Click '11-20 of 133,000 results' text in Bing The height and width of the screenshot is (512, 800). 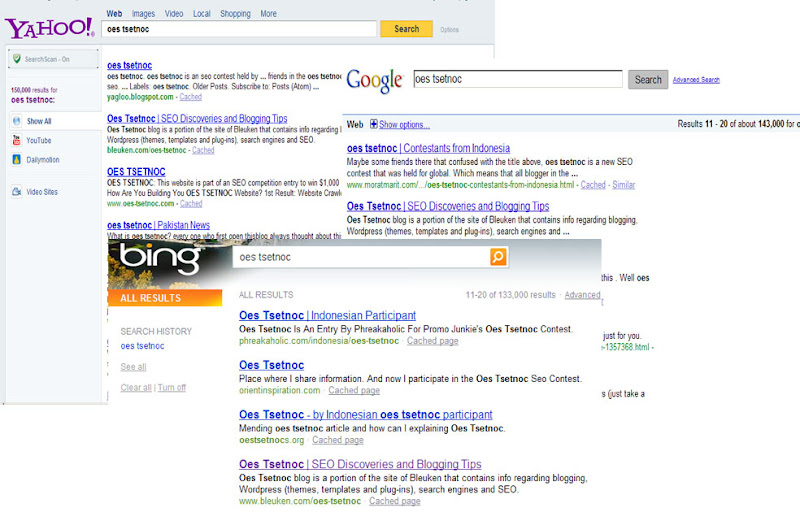pos(510,295)
